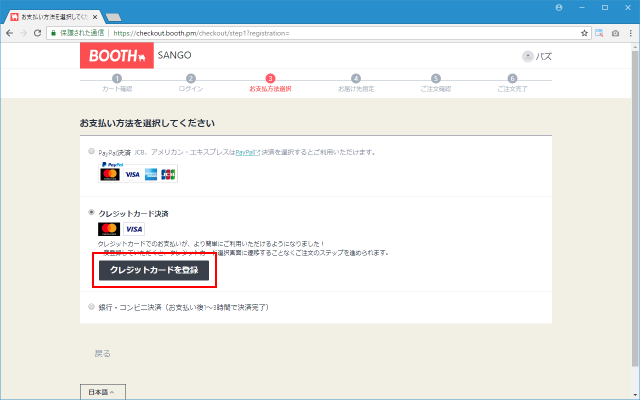Click the screen capture extension icon
Screen dimensions: 640x400
tap(599, 33)
